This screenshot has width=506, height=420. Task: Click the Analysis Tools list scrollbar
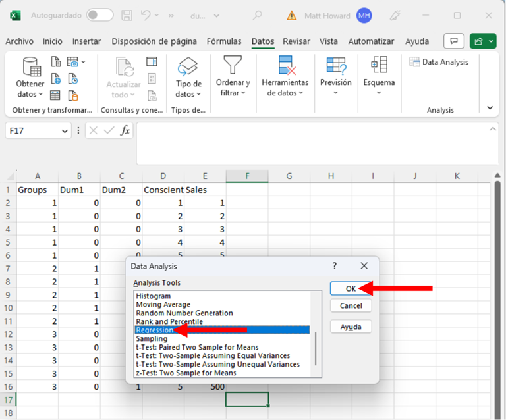tap(316, 349)
